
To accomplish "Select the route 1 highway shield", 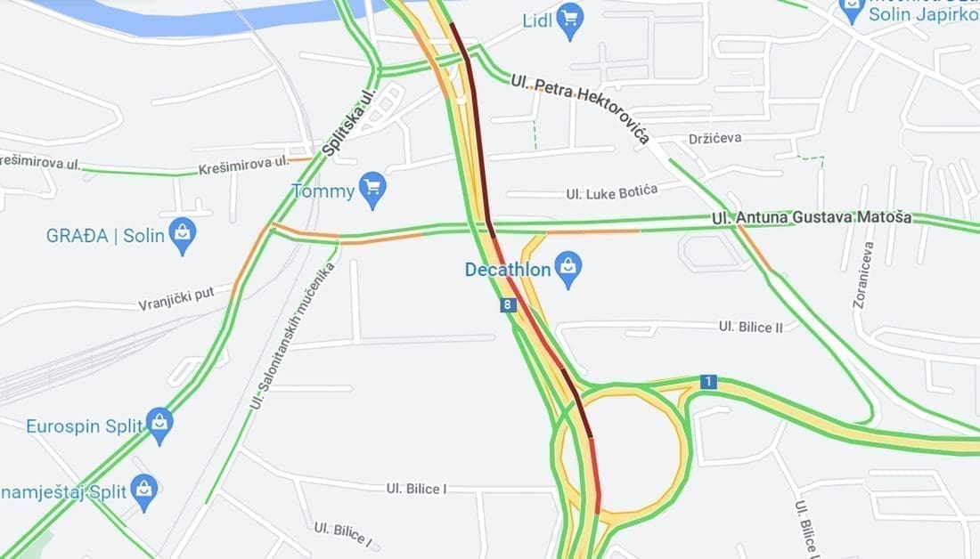I will point(708,381).
